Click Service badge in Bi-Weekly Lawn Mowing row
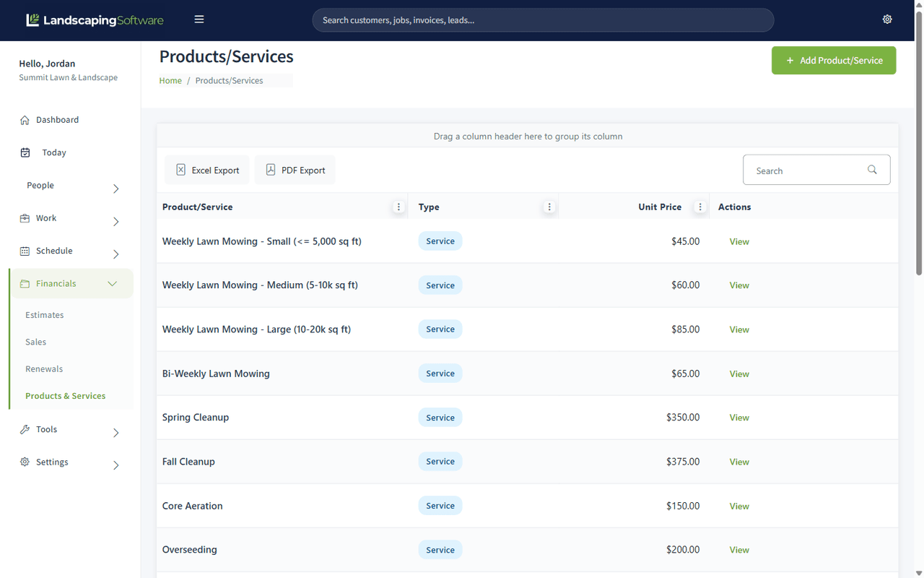924x578 pixels. click(440, 374)
